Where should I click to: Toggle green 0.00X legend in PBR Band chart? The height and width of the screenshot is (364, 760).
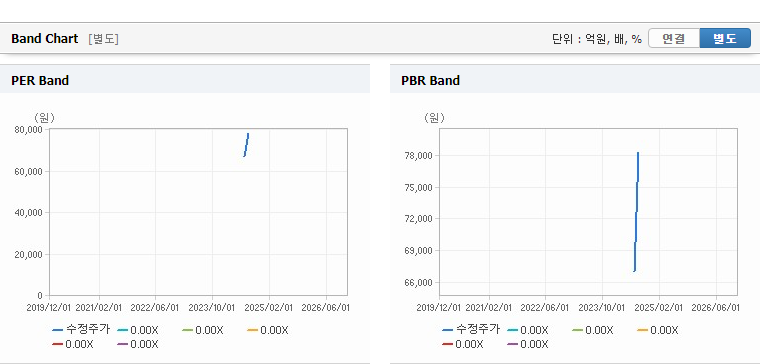592,330
